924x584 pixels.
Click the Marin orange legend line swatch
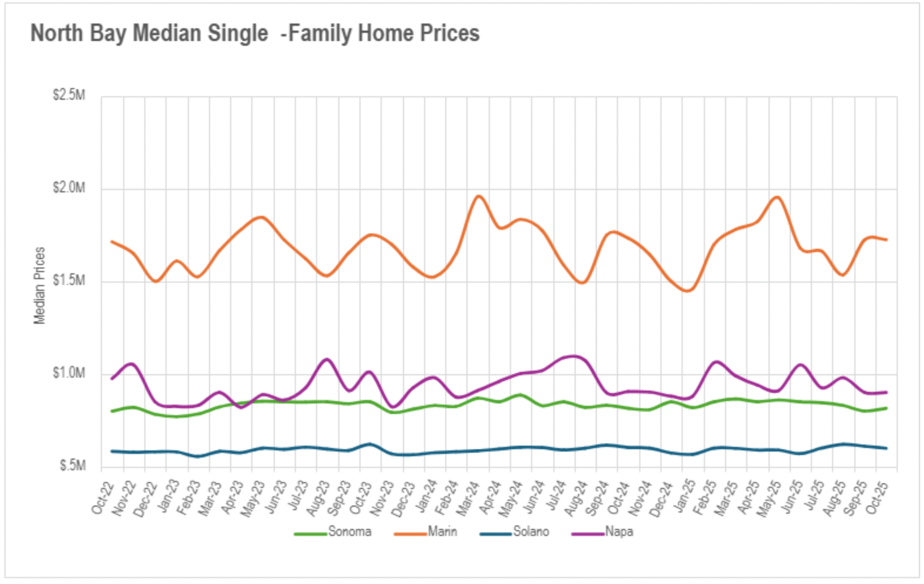[x=410, y=533]
